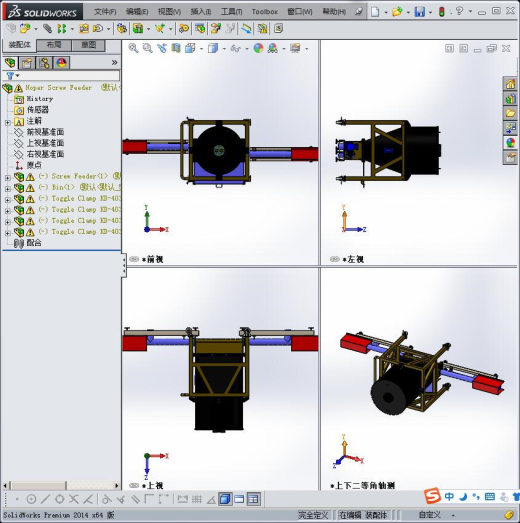Switch to the 布局 tab
Viewport: 520px width, 523px height.
(54, 45)
